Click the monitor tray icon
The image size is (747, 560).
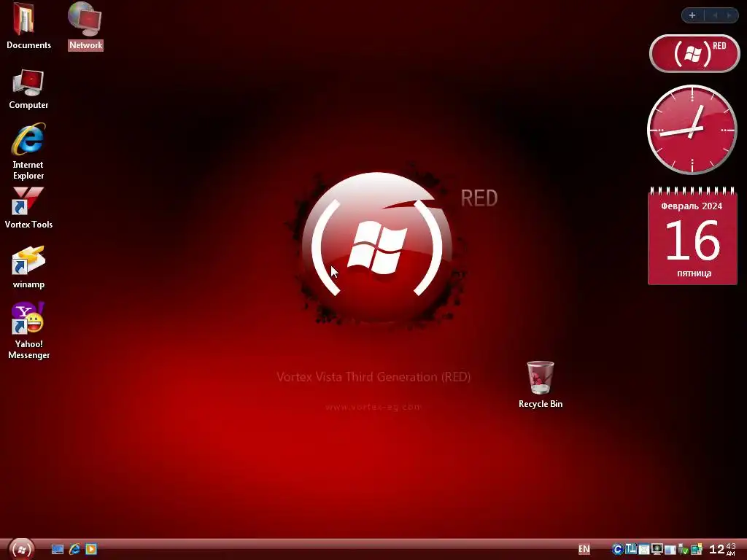657,549
